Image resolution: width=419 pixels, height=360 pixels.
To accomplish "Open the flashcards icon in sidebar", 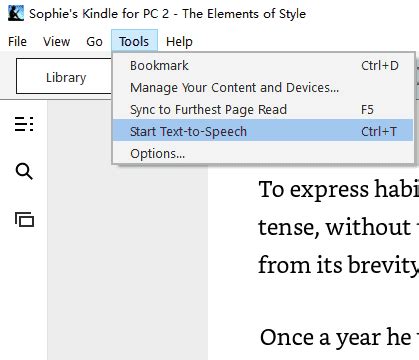I will point(24,219).
